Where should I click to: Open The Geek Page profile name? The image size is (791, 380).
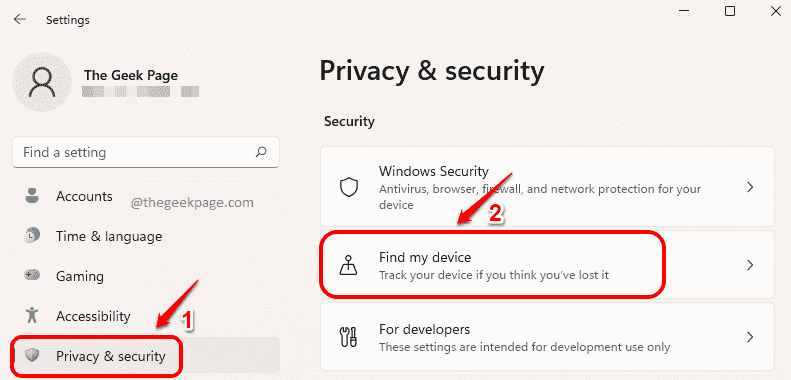(131, 75)
